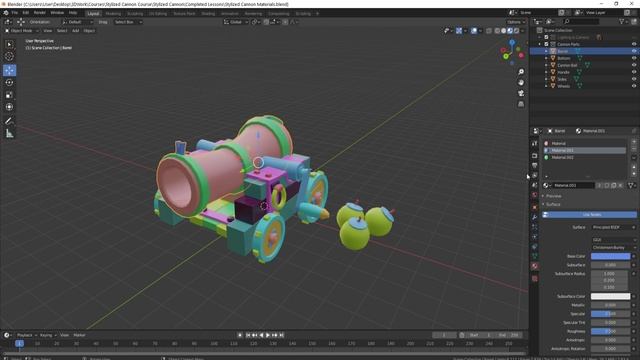Expand the Preview panel
The image size is (640, 360).
pos(553,196)
